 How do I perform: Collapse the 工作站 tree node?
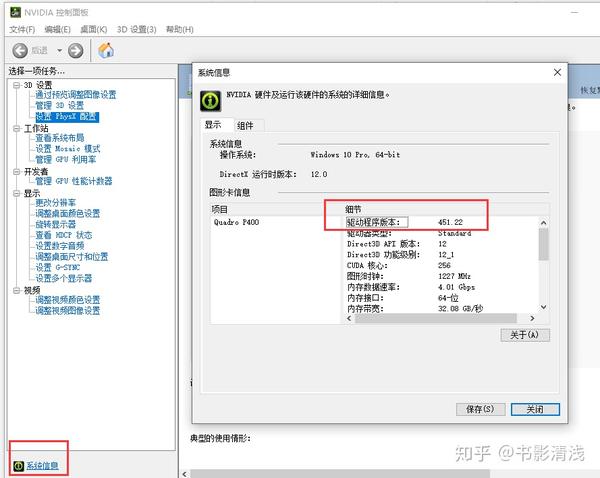pos(16,128)
